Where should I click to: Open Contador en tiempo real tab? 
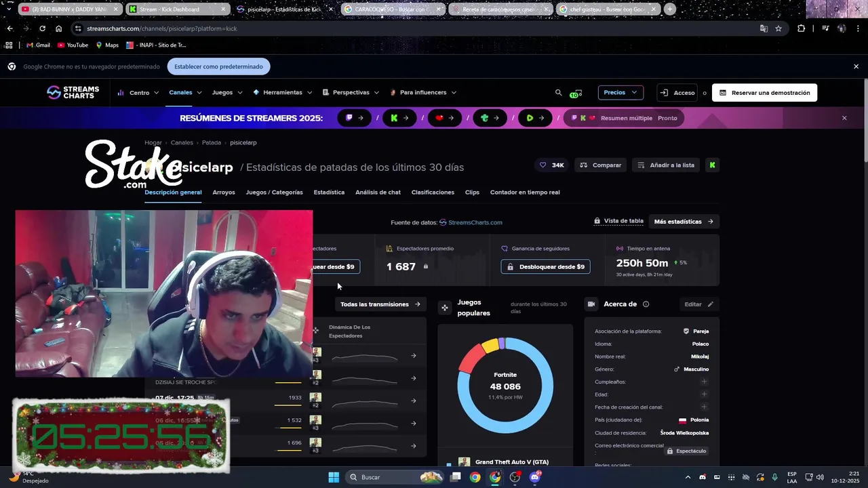coord(525,192)
